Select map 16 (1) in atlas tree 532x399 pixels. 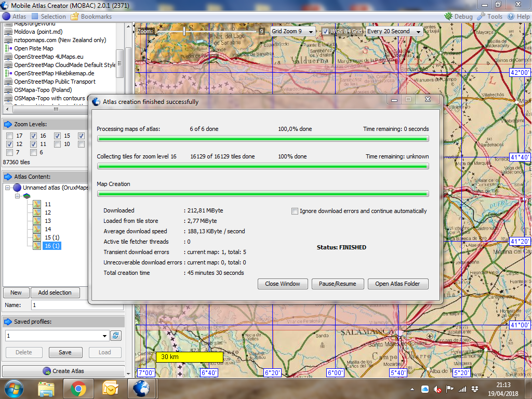tap(52, 246)
